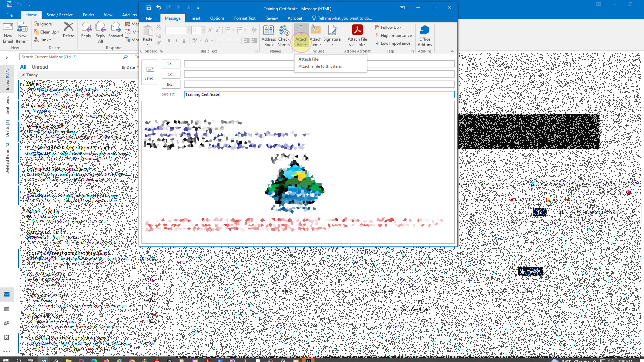644x362 pixels.
Task: Toggle Bold formatting
Action: point(169,40)
